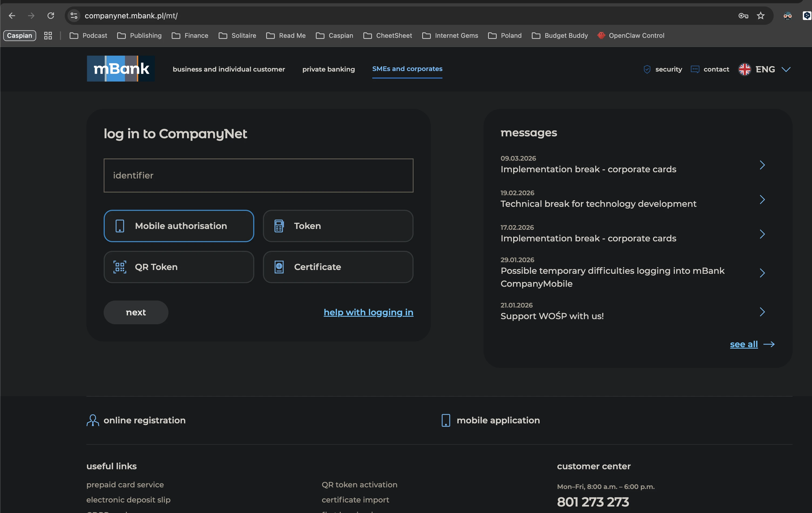Open certificate import link
Viewport: 812px width, 513px height.
(x=356, y=500)
